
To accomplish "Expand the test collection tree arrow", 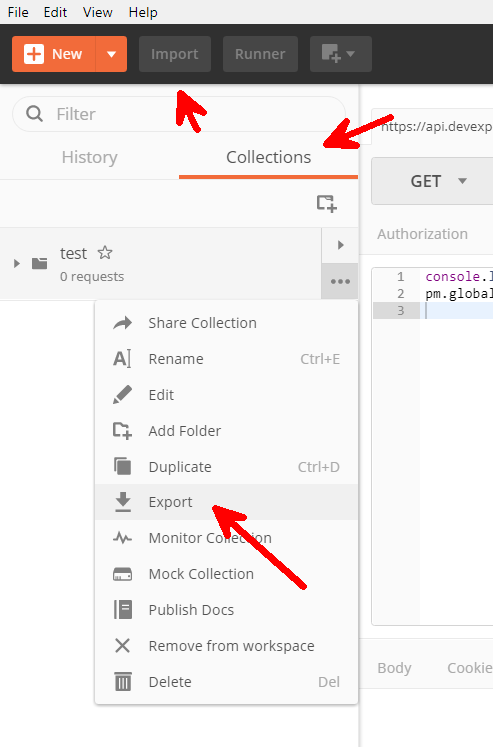I will coord(17,263).
